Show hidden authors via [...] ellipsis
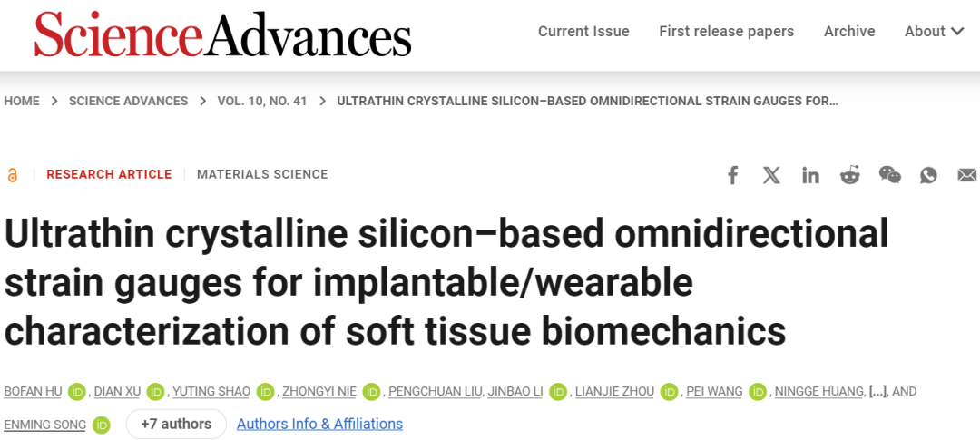 point(877,392)
